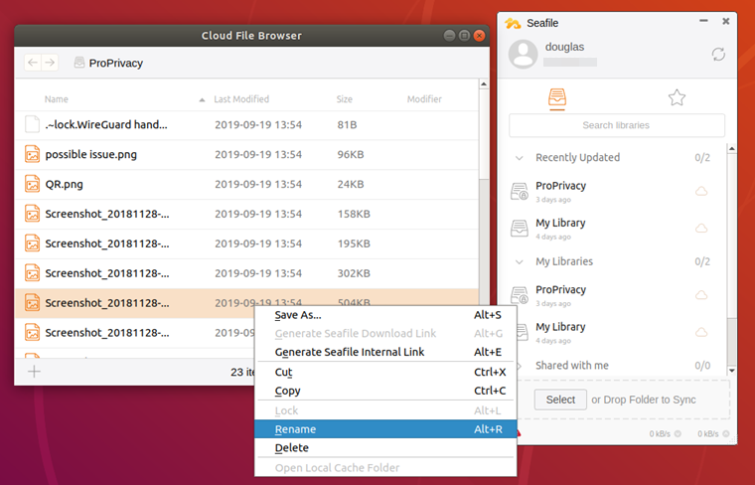Viewport: 755px width, 485px height.
Task: Select the .~lock.WireGuard hand... file name
Action: (106, 125)
